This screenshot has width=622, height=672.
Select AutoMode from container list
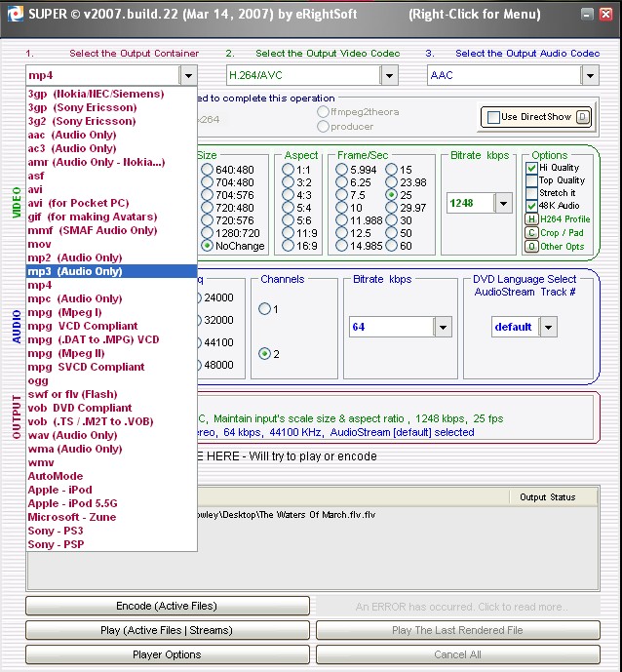click(111, 476)
